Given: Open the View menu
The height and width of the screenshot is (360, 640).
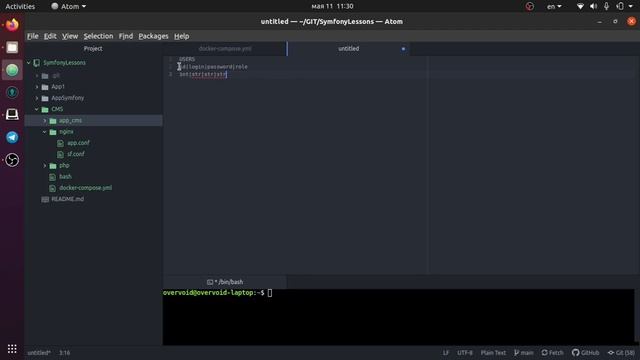Looking at the screenshot, I should [70, 36].
